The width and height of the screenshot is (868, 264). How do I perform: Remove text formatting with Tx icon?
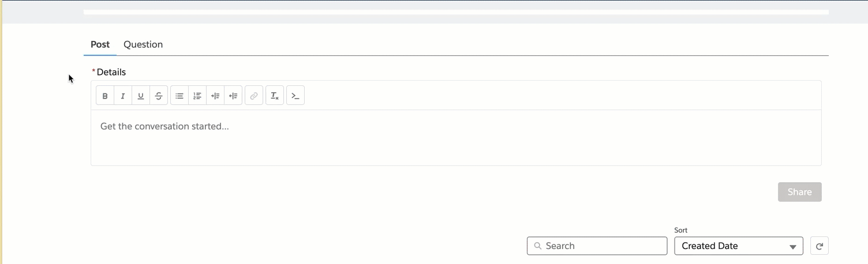click(275, 96)
